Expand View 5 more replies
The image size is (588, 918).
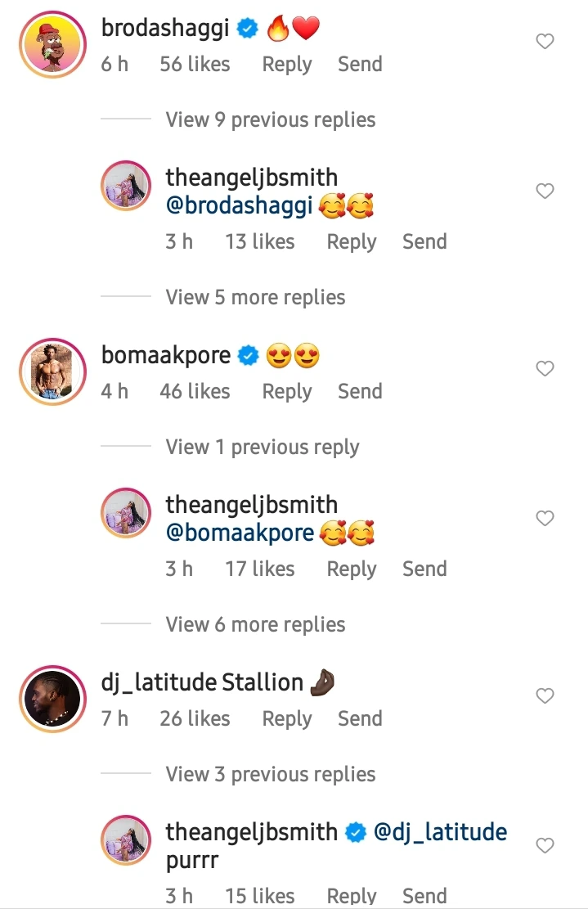255,297
